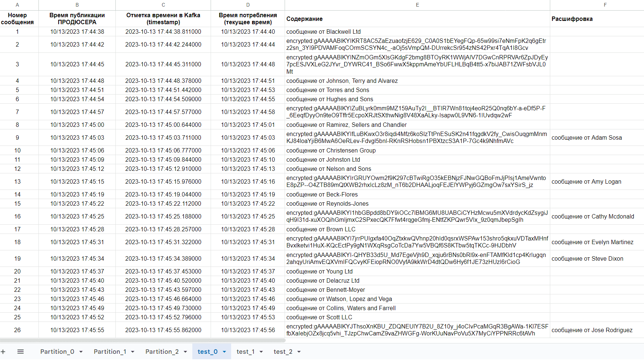Screen dimensions: 644x360
Task: Select the 'Расшифровка' header cell
Action: point(596,19)
